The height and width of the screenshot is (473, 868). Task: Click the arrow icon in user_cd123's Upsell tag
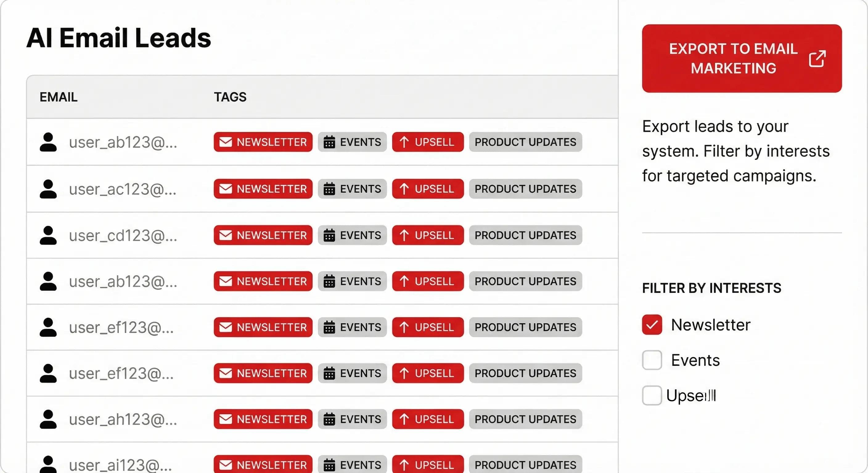click(x=404, y=235)
